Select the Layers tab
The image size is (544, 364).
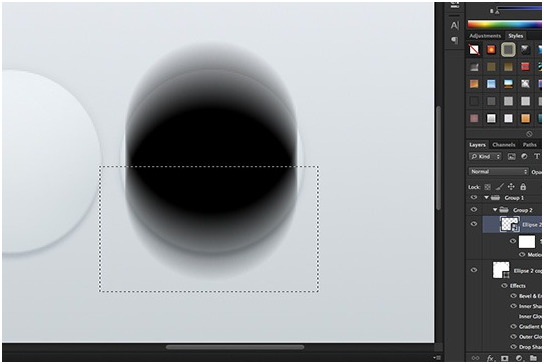pos(477,145)
